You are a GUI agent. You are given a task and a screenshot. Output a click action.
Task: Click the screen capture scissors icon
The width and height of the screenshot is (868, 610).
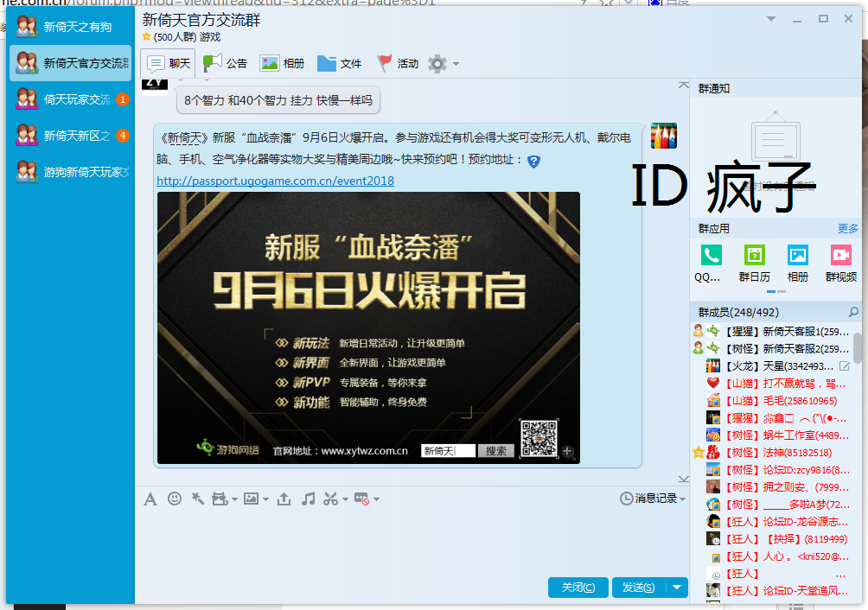click(330, 499)
